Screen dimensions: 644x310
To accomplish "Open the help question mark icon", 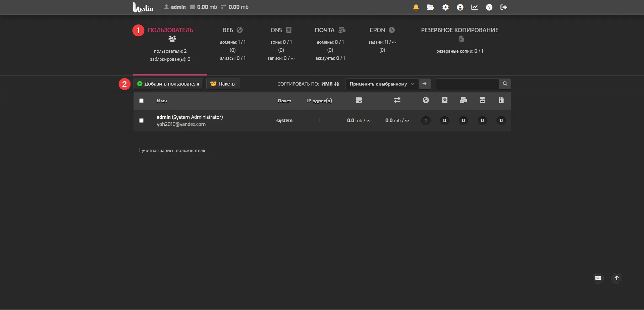I will [489, 7].
